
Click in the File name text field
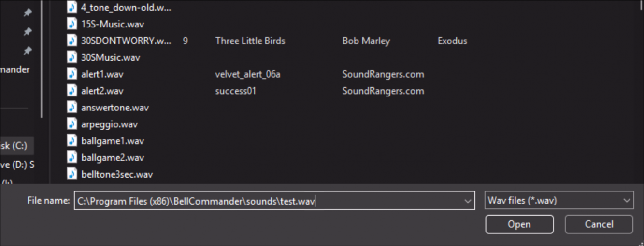[x=271, y=201]
